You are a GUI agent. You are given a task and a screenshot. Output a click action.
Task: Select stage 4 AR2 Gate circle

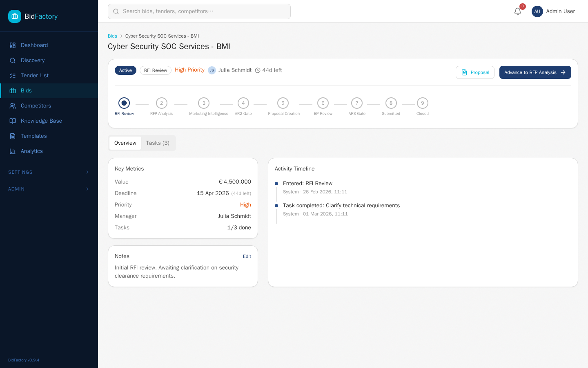click(243, 103)
